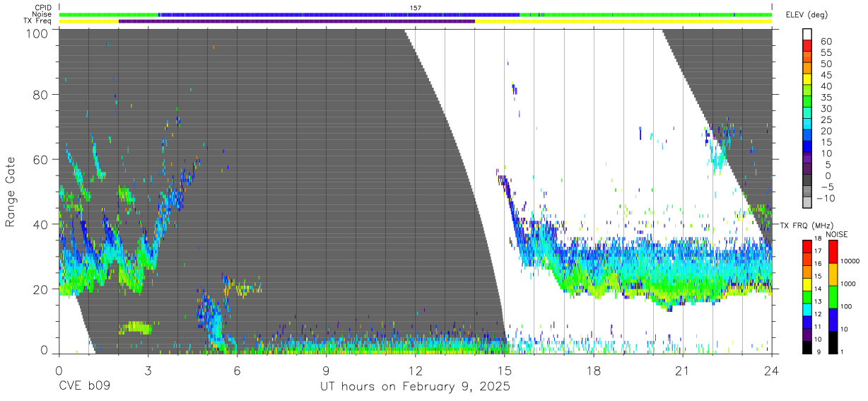Click the CVE b09 radar beam label
868x401 pixels.
pyautogui.click(x=84, y=387)
